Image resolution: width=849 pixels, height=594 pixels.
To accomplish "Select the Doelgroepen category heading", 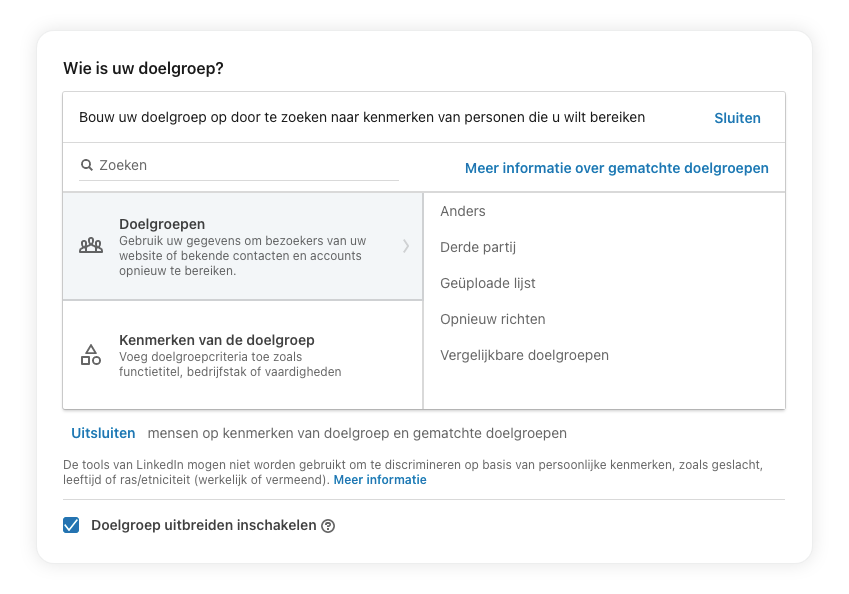I will point(162,224).
